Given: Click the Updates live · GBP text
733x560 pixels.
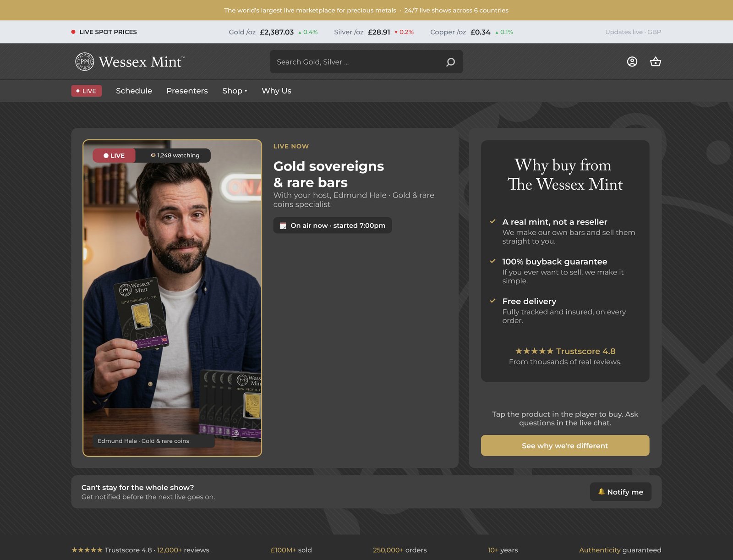Looking at the screenshot, I should (633, 32).
